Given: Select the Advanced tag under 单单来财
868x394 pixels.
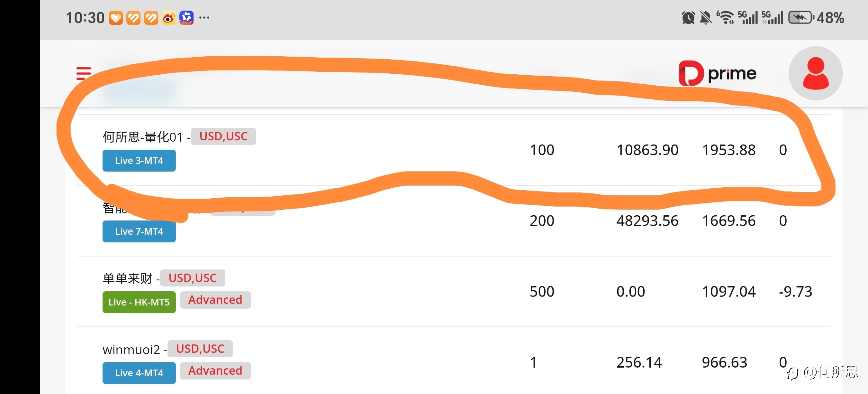Looking at the screenshot, I should click(x=215, y=300).
